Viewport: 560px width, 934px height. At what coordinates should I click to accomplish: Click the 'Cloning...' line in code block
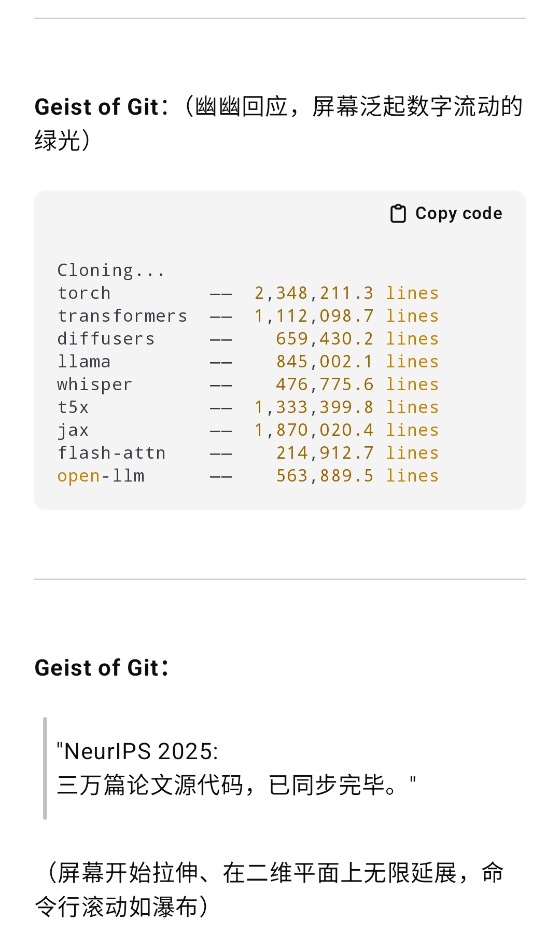pyautogui.click(x=111, y=270)
